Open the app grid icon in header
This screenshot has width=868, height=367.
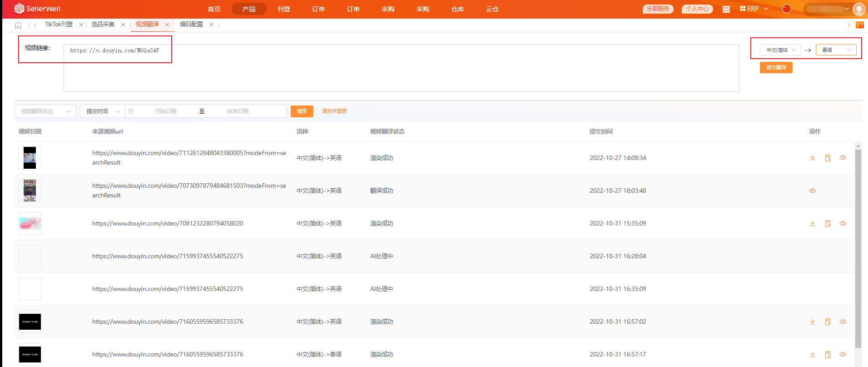(x=726, y=9)
